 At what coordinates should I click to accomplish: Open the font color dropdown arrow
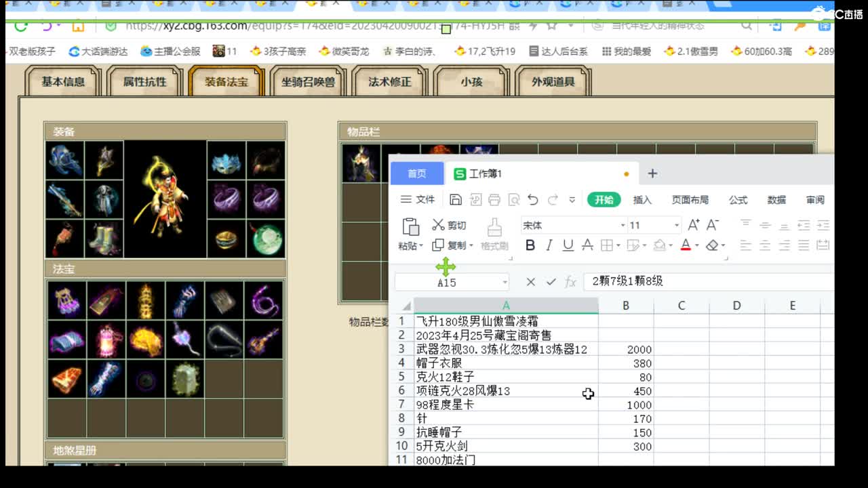(x=696, y=245)
